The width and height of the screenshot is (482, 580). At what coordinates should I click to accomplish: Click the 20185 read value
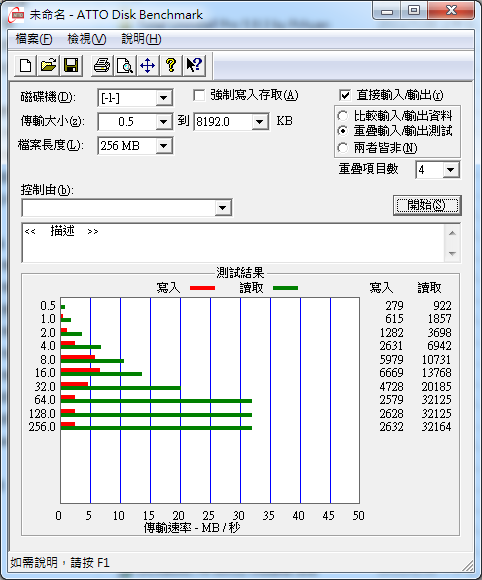(437, 387)
